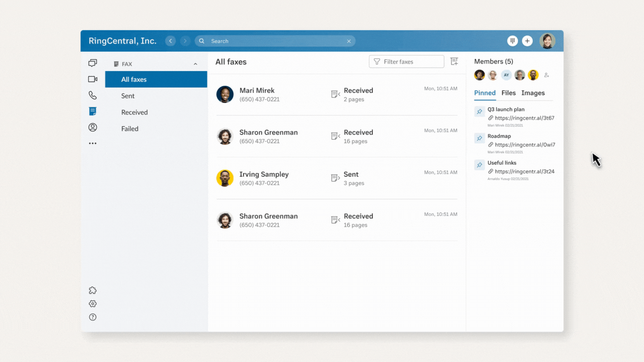Screen dimensions: 644x362
Task: Switch to the Images tab
Action: [x=533, y=93]
